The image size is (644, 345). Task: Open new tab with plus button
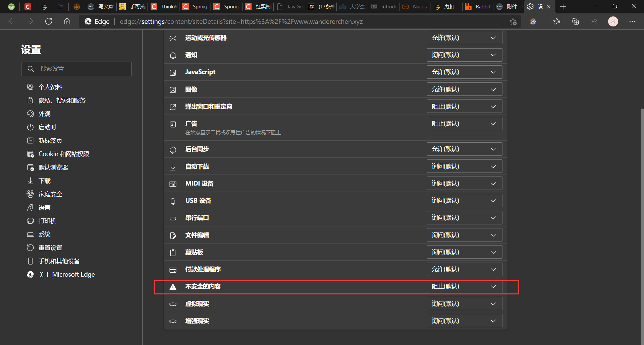click(x=563, y=7)
